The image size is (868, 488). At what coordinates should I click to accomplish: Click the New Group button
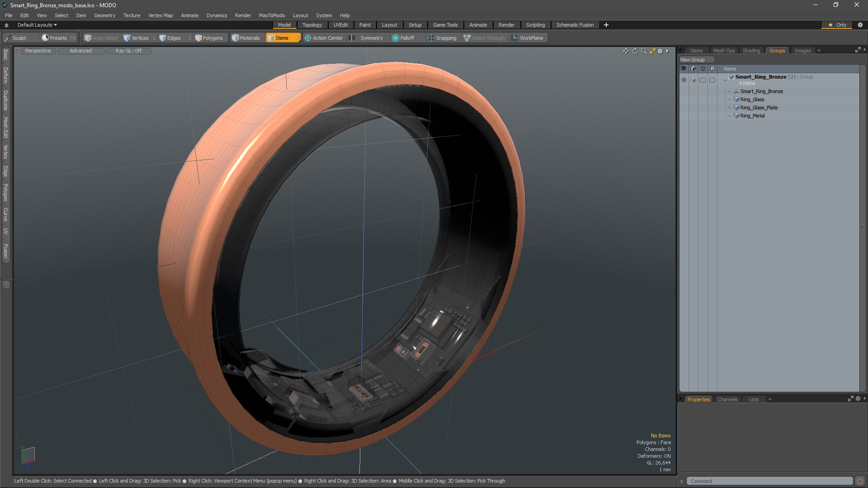696,60
